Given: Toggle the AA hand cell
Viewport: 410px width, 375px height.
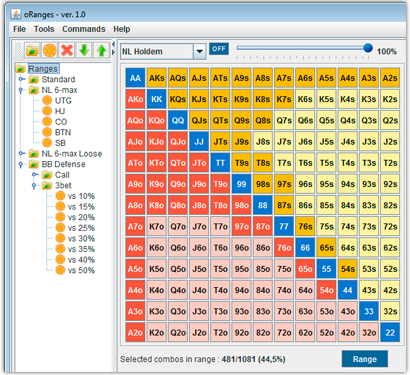Looking at the screenshot, I should tap(135, 78).
